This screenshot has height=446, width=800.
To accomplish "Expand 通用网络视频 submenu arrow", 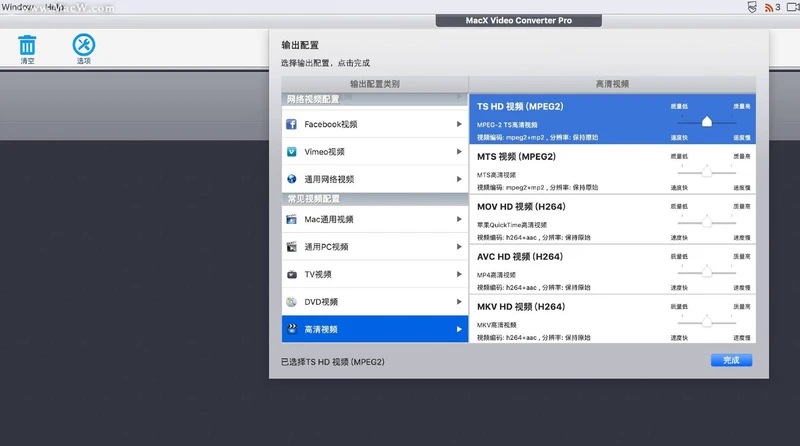I will coord(459,179).
